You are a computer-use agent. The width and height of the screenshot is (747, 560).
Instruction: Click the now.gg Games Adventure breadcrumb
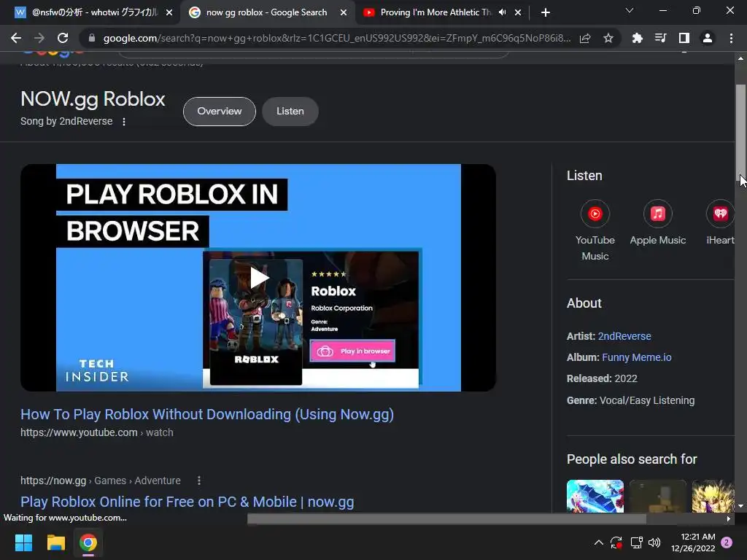pyautogui.click(x=101, y=481)
